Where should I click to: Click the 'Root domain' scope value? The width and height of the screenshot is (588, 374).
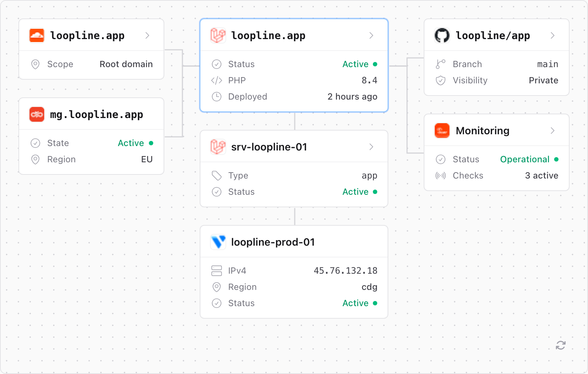tap(126, 64)
